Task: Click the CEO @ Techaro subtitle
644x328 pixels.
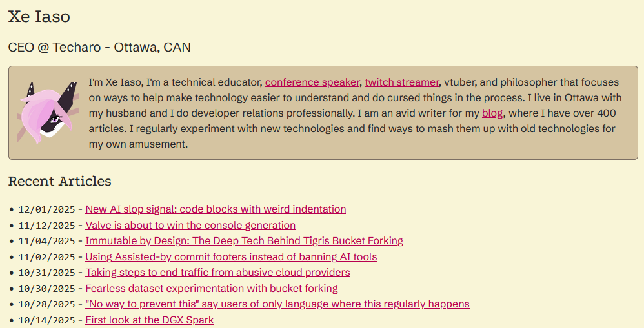Action: 99,48
